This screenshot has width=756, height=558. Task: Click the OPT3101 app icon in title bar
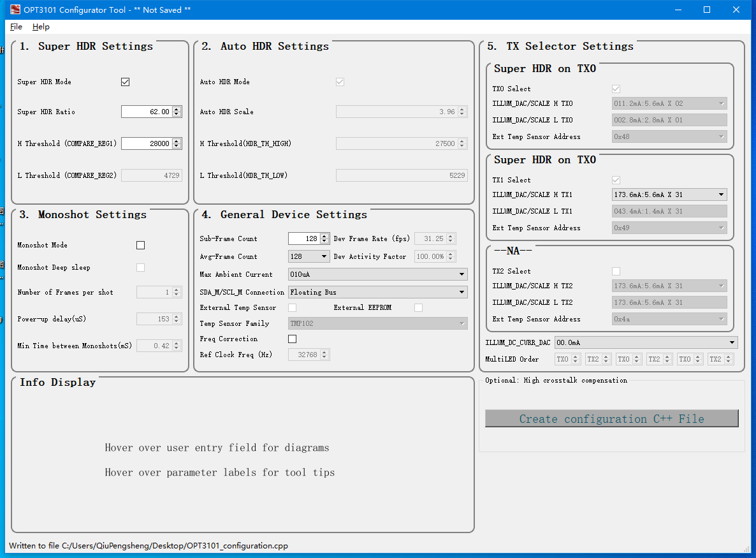point(15,10)
